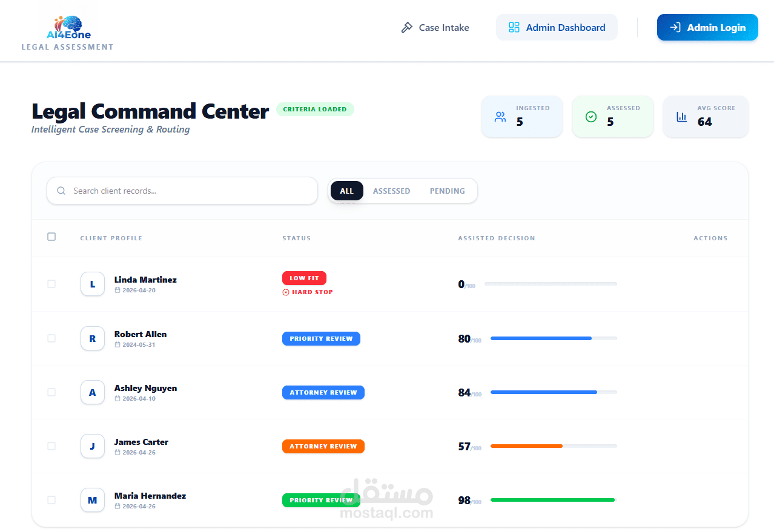Click Linda Martinez's empty score bar
The width and height of the screenshot is (774, 532).
coord(551,284)
